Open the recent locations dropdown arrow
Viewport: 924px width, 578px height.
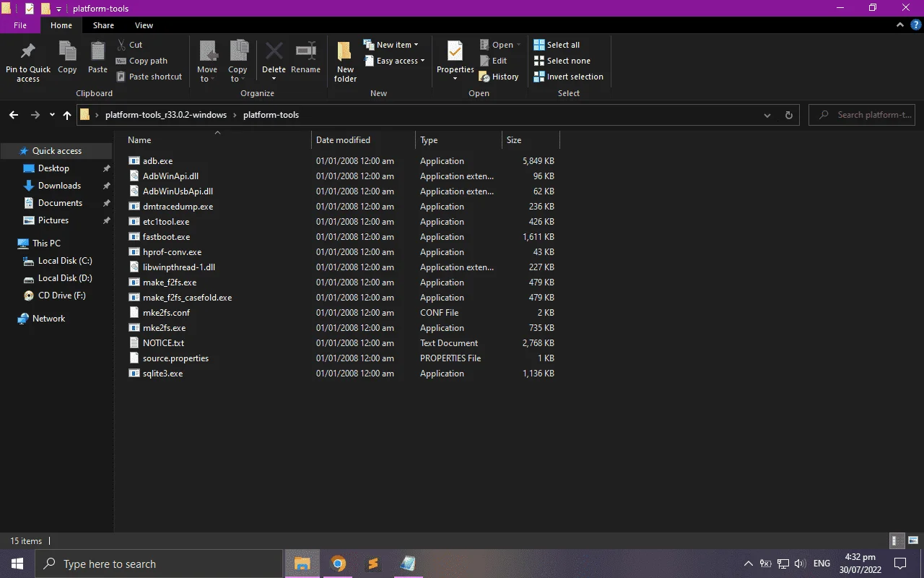click(52, 115)
